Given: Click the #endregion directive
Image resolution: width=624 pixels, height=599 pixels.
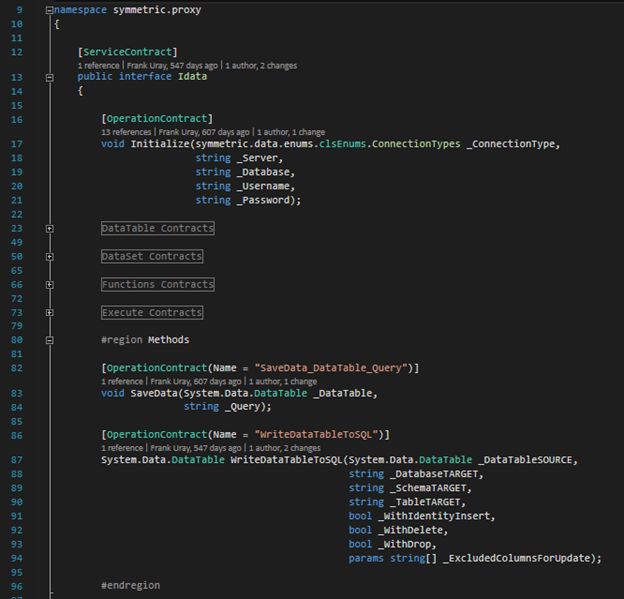Looking at the screenshot, I should tap(131, 586).
